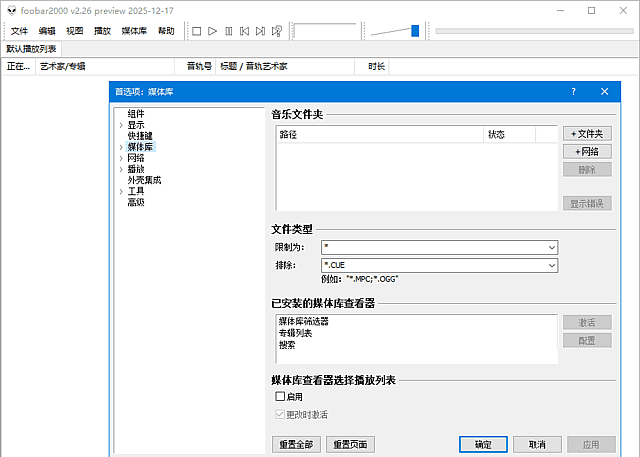Viewport: 640px width, 457px height.
Task: Click the 音轨号 column header
Action: pos(195,67)
